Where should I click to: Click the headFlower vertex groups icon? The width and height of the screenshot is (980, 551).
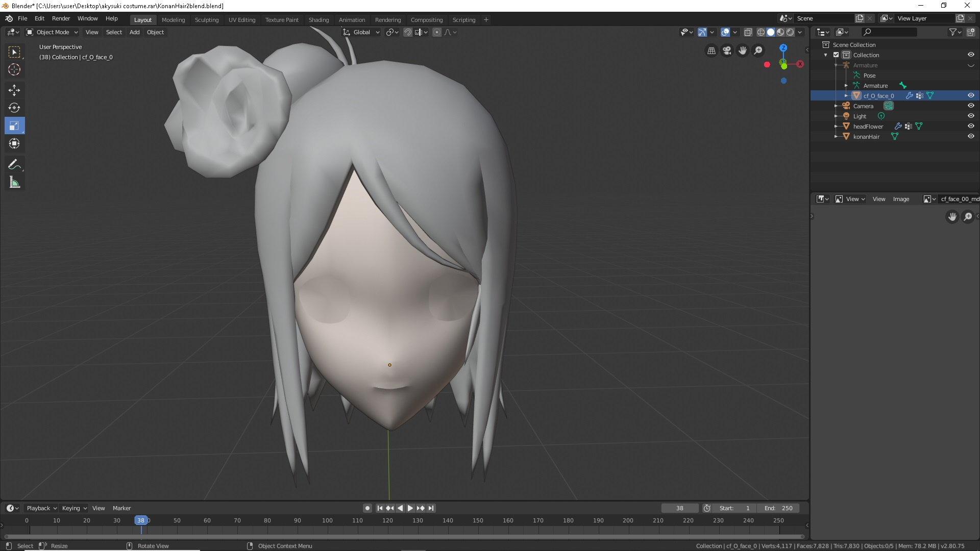click(909, 127)
